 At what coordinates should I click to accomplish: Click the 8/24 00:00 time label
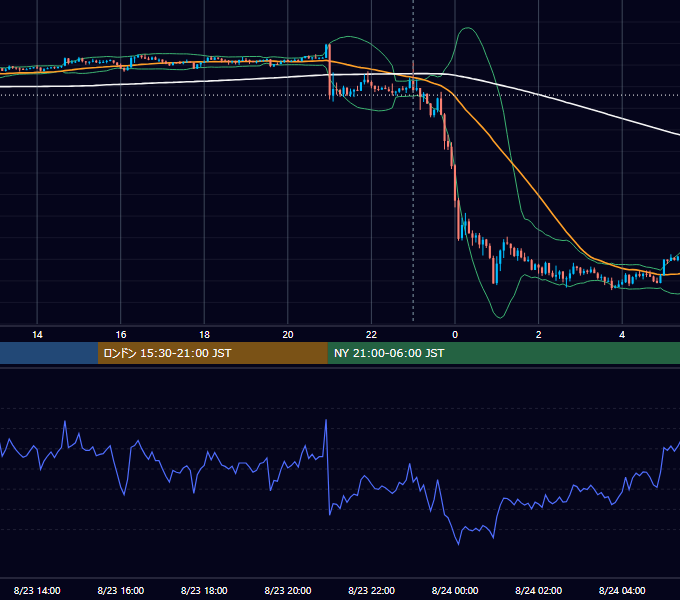click(x=455, y=590)
